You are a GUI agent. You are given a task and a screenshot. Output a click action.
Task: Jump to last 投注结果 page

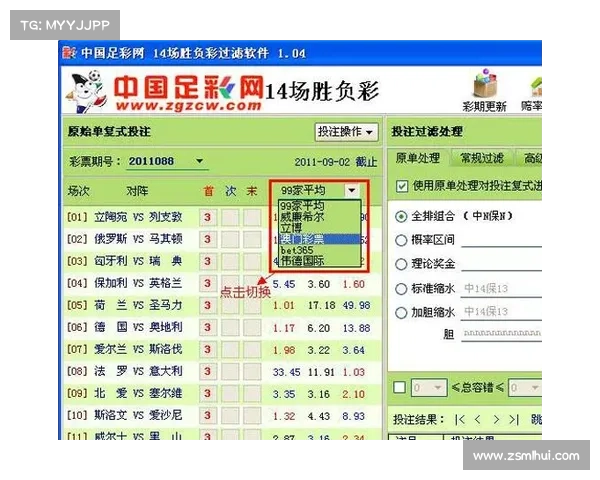(514, 420)
